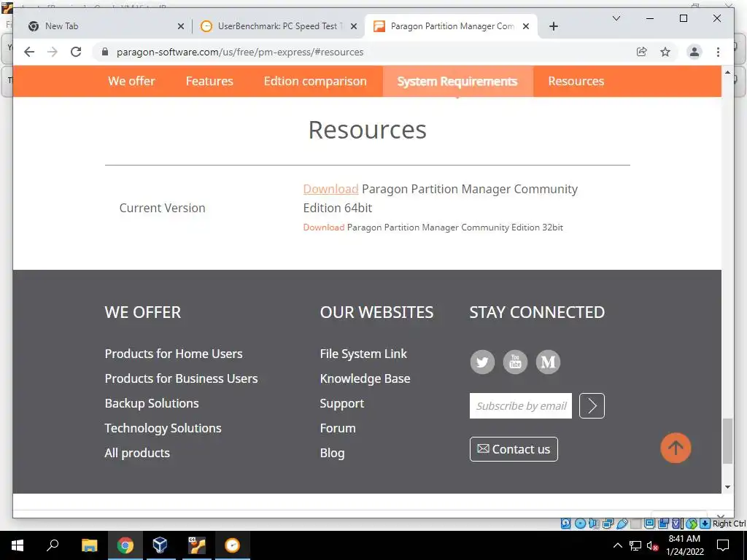Close the UserBenchmark tab
The width and height of the screenshot is (747, 560).
(x=354, y=26)
